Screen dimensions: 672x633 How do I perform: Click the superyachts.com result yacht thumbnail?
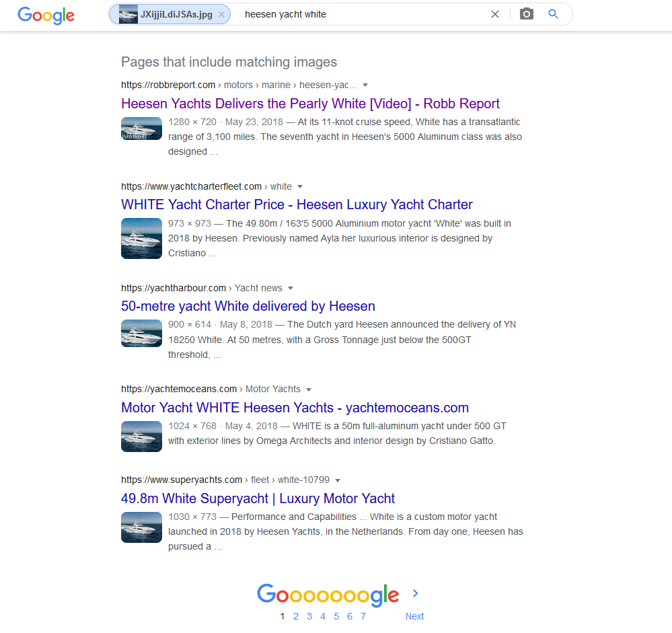141,527
